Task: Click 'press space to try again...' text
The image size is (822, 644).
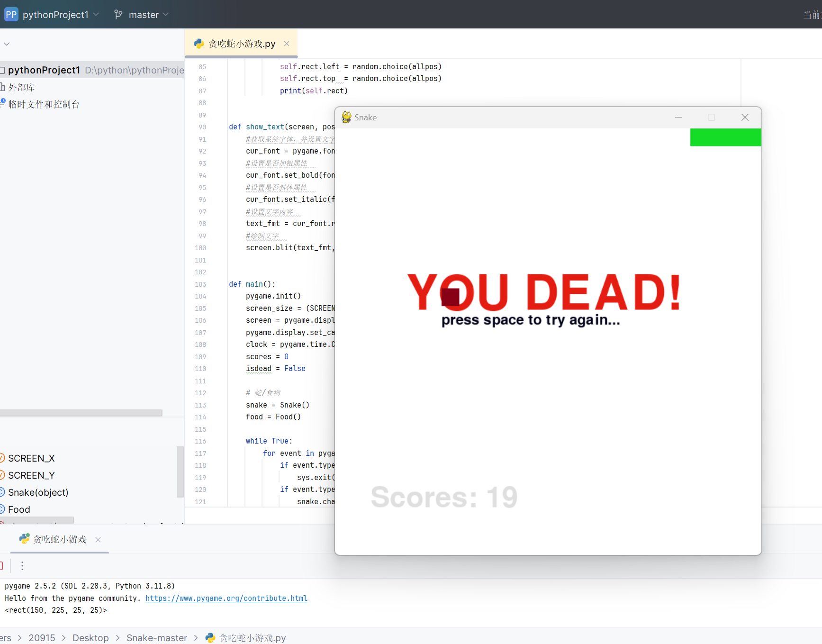Action: (x=531, y=320)
